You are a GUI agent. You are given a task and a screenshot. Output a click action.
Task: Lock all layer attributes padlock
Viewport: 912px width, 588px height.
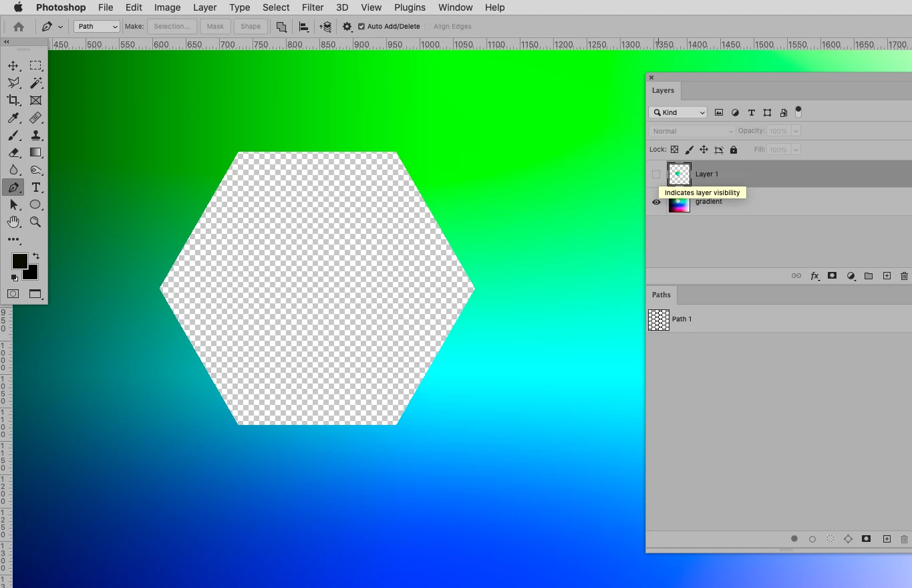point(734,150)
